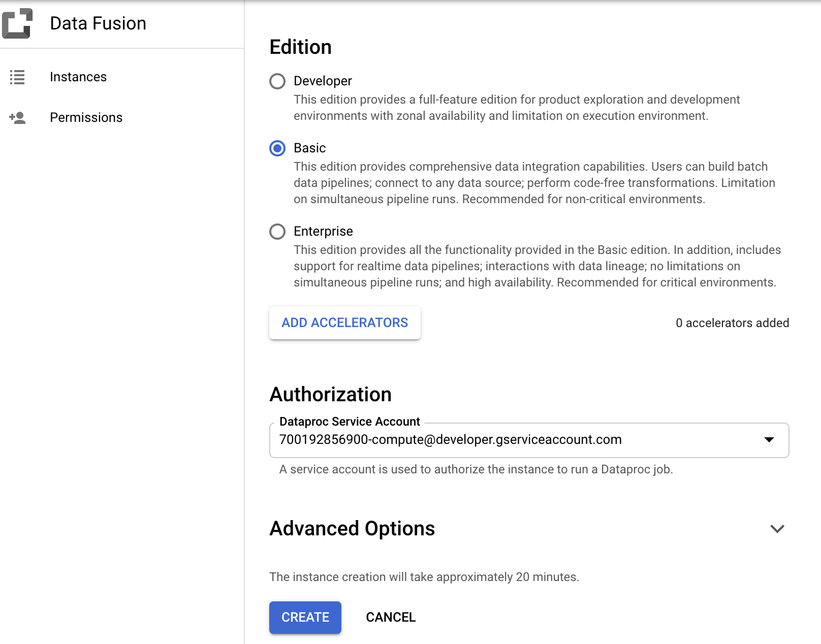
Task: Click CANCEL to abort instance creation
Action: click(390, 617)
